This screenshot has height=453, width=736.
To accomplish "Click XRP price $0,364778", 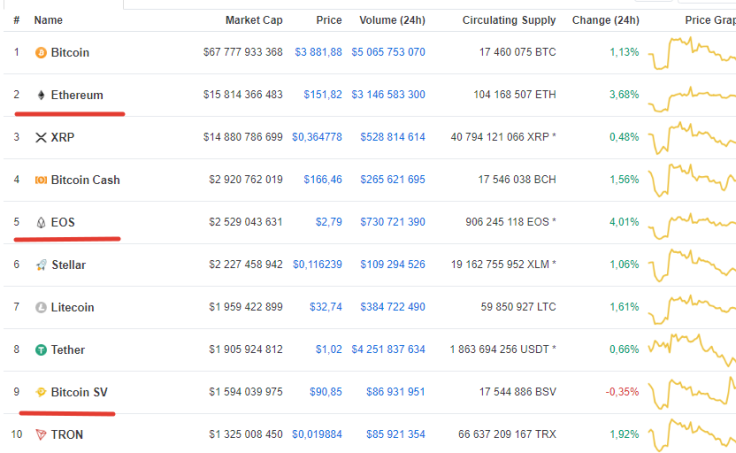I will point(317,137).
